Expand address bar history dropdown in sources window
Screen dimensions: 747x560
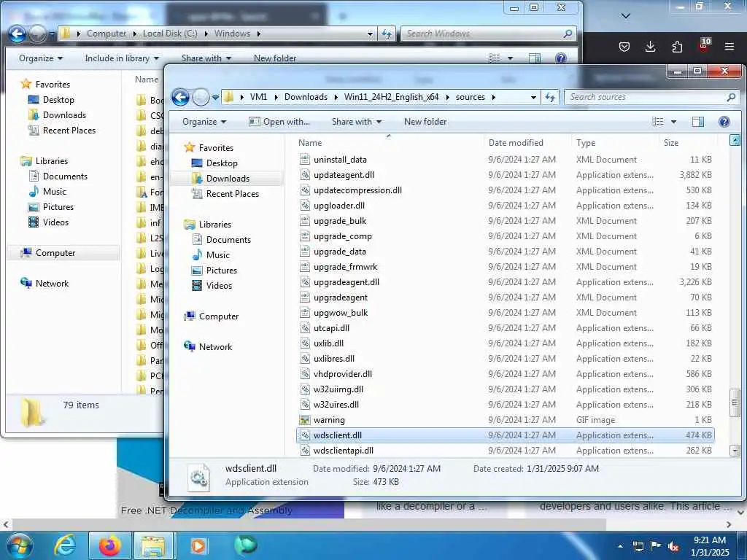coord(533,97)
